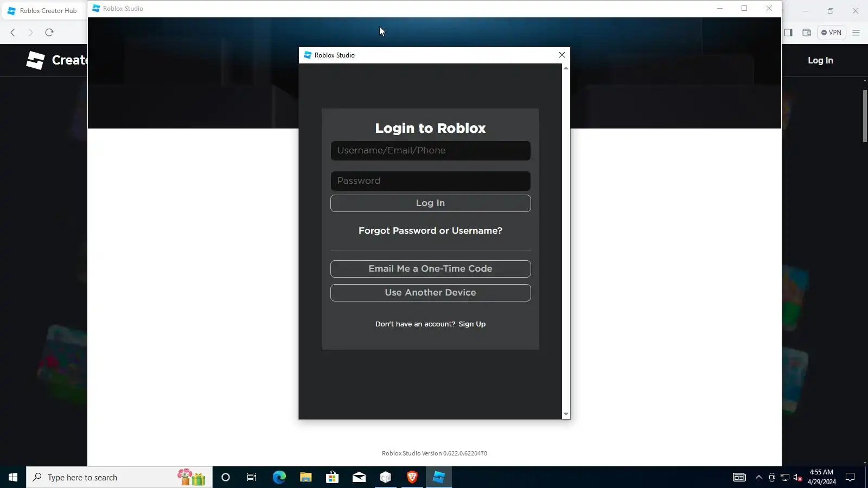Reload the Creator Hub page
Viewport: 868px width, 488px height.
click(x=49, y=33)
